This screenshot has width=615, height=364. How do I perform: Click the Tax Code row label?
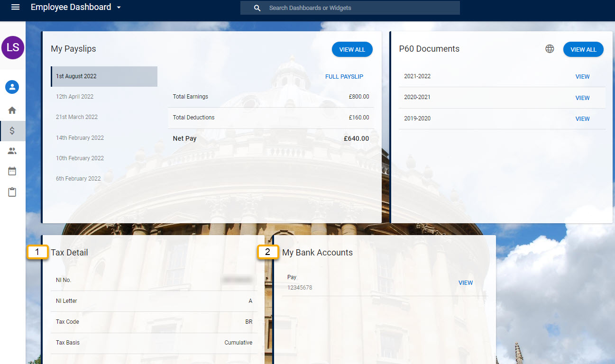coord(67,322)
